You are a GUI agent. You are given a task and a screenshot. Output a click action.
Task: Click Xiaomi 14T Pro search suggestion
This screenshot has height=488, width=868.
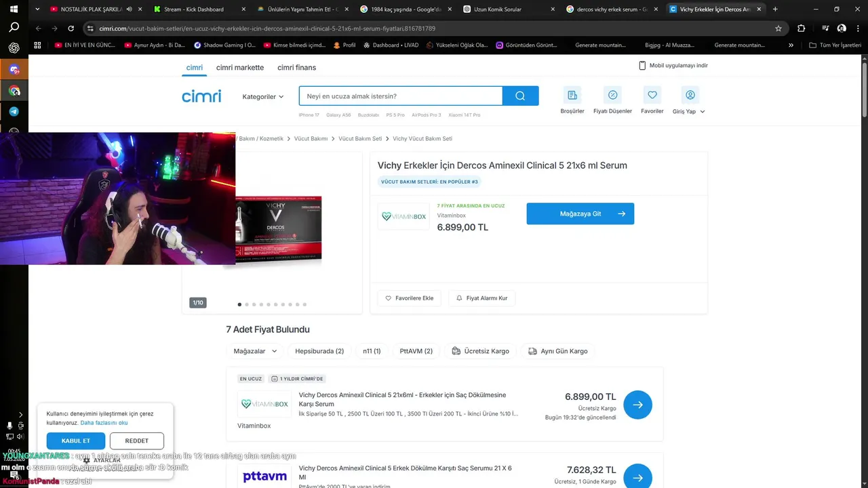465,115
